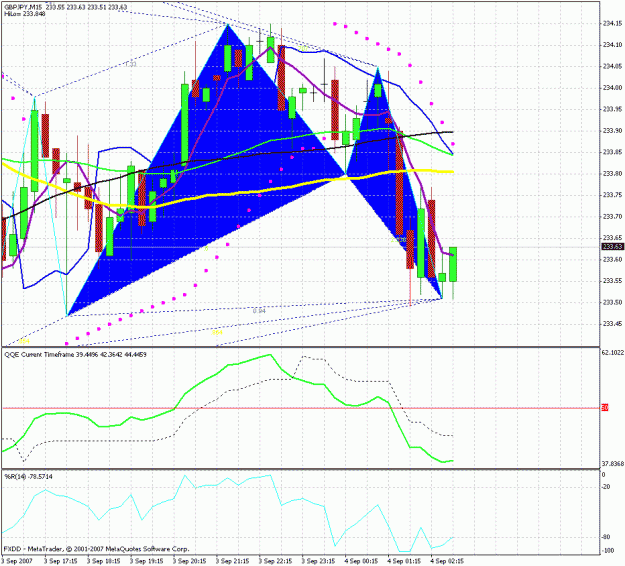The height and width of the screenshot is (566, 625).
Task: Click the 3 Sep 21:15 time label
Action: (x=232, y=561)
